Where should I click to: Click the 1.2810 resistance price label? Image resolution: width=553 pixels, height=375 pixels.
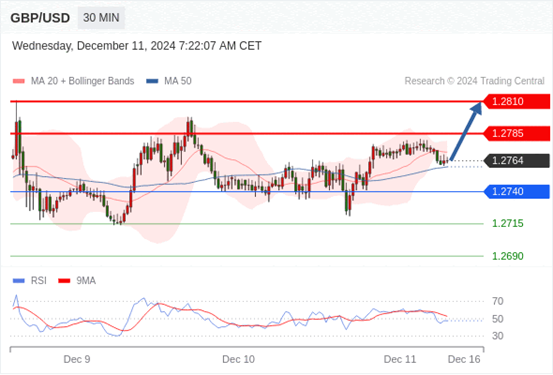tap(517, 102)
